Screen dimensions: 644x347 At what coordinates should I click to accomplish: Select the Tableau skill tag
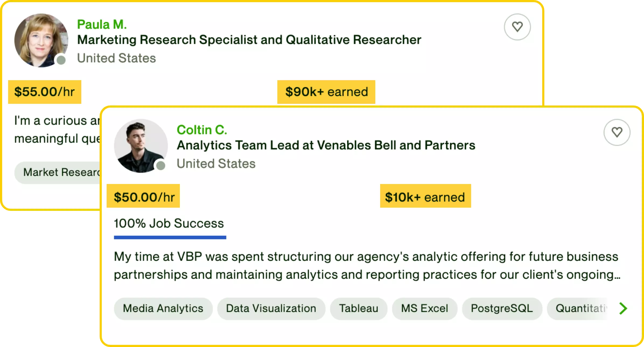coord(359,309)
